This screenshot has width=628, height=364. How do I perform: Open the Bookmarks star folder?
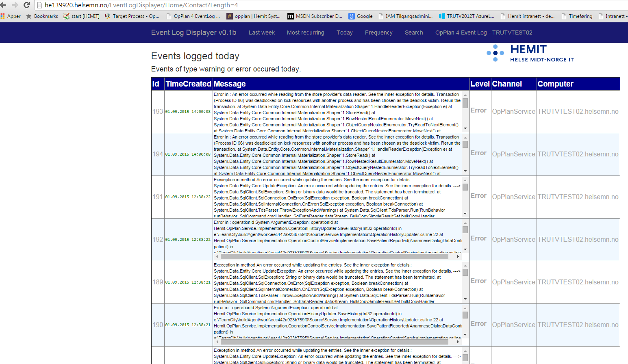[x=42, y=16]
